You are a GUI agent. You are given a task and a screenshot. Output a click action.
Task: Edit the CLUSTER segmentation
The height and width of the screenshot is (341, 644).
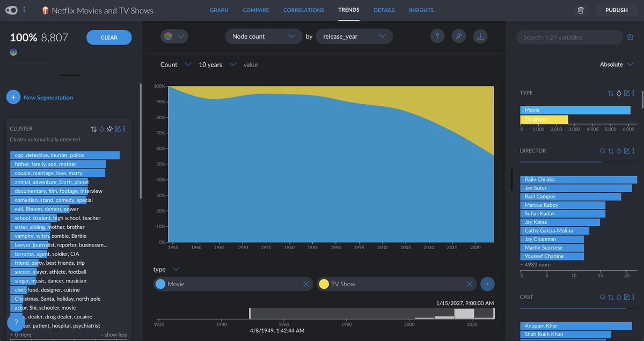click(x=118, y=129)
